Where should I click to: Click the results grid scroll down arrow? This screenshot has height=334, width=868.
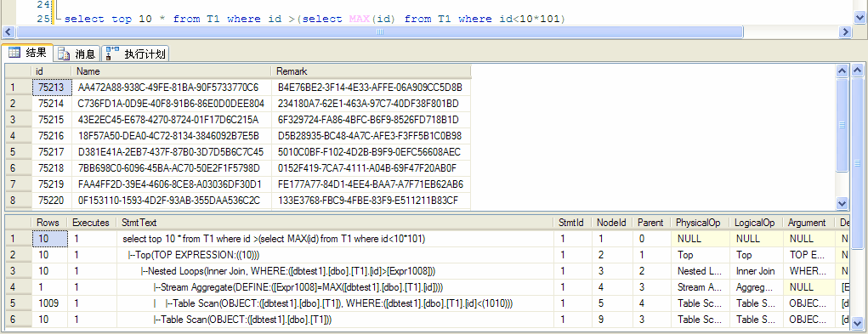tap(842, 203)
